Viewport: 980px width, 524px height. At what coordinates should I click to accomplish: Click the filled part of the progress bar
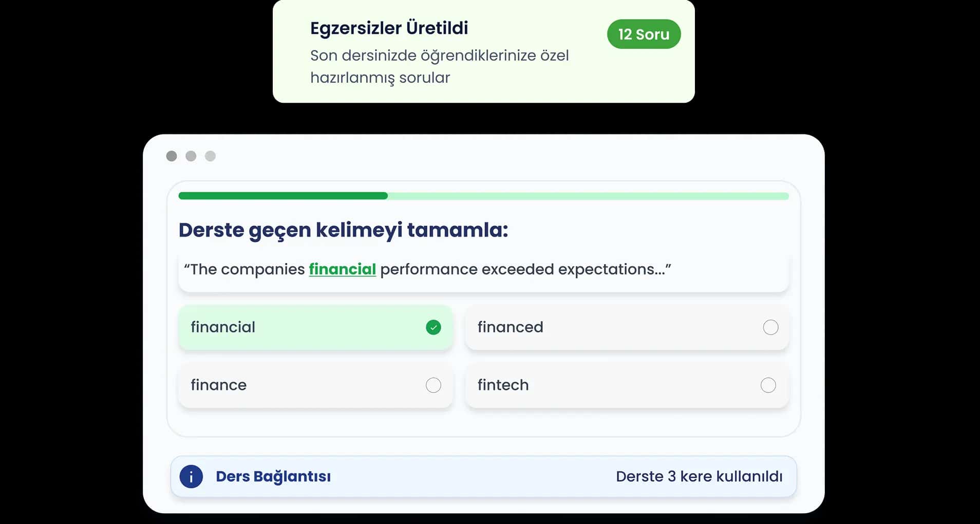tap(282, 196)
